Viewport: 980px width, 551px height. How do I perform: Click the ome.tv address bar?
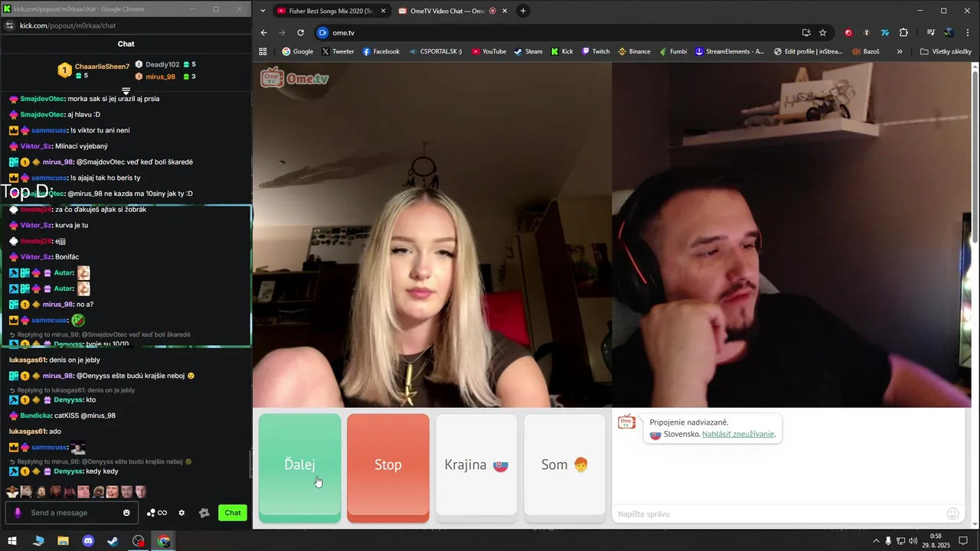click(563, 33)
